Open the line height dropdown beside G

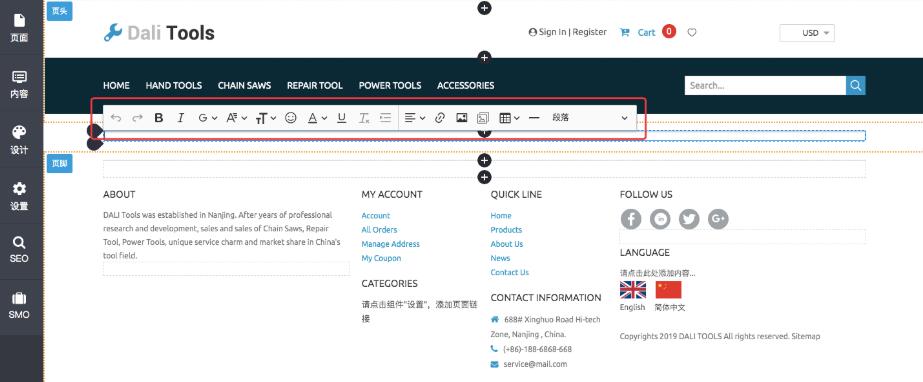click(x=237, y=118)
